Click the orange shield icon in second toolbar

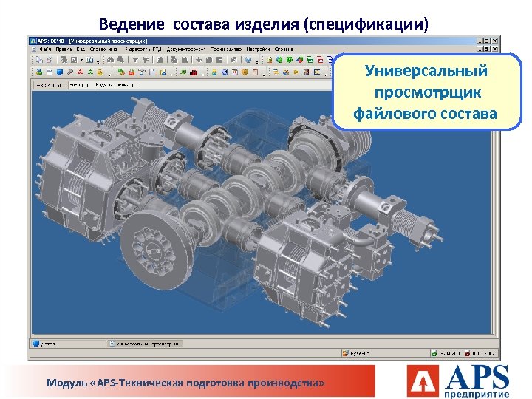click(x=245, y=72)
